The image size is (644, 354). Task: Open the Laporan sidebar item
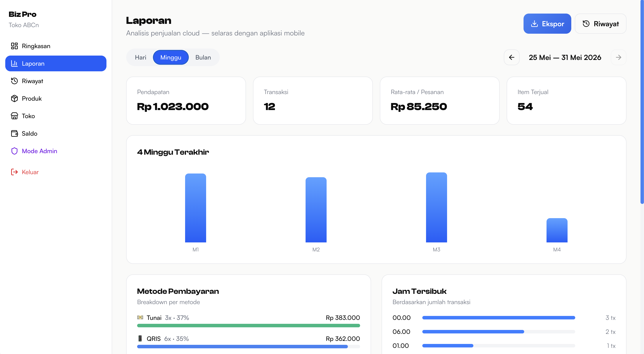click(x=56, y=63)
